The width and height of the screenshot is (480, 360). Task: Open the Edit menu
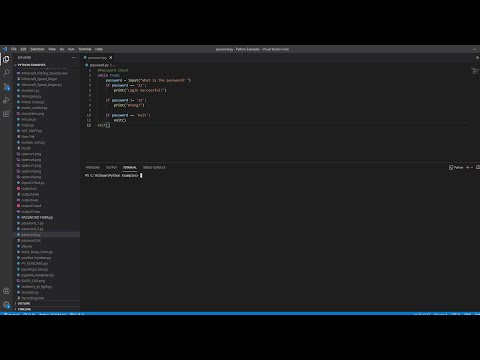pos(23,49)
